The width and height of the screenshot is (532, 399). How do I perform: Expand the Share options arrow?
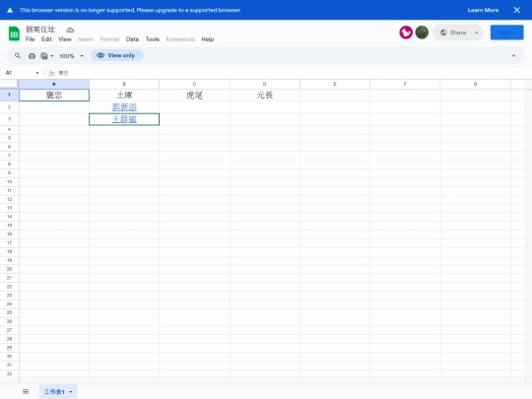[477, 33]
